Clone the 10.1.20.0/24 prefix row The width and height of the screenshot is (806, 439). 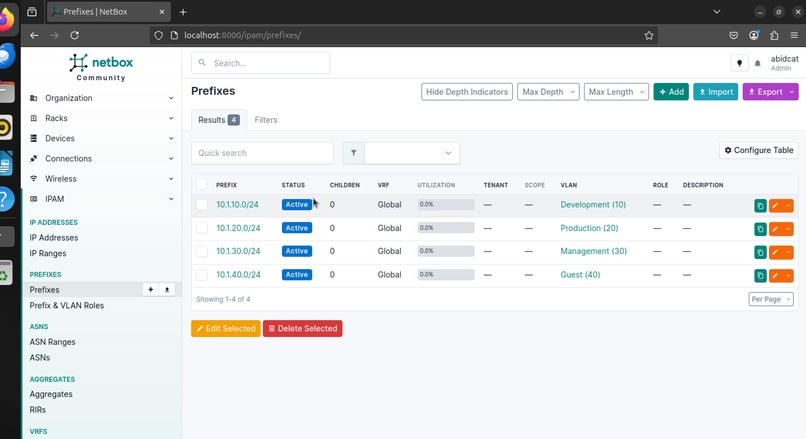760,229
